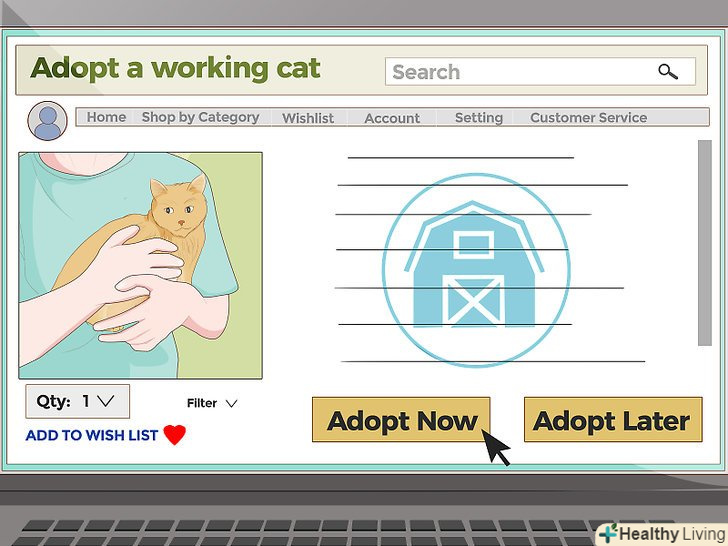
Task: Click ADD TO WISH LIST link
Action: pyautogui.click(x=91, y=436)
